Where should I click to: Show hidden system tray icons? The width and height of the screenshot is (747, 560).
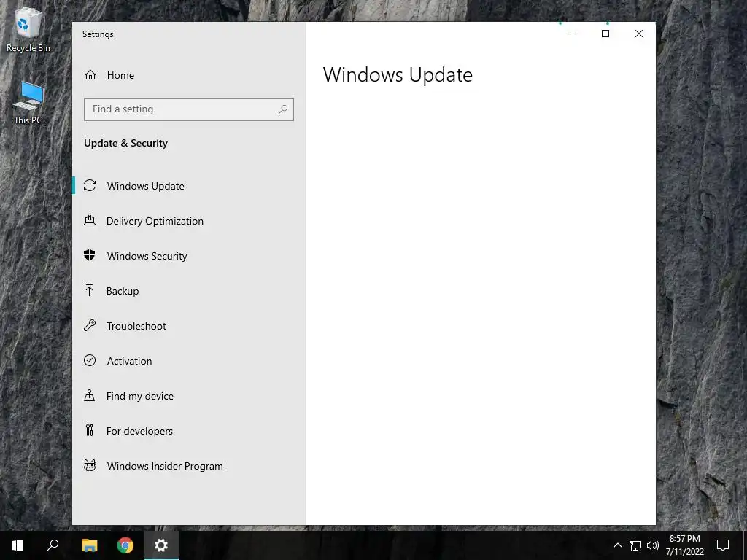click(617, 545)
